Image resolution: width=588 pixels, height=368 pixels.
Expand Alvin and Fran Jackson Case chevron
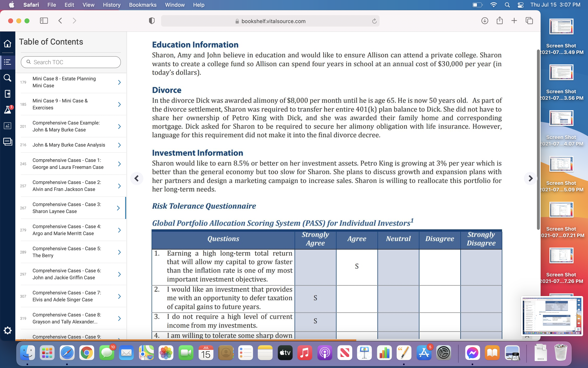click(x=119, y=186)
